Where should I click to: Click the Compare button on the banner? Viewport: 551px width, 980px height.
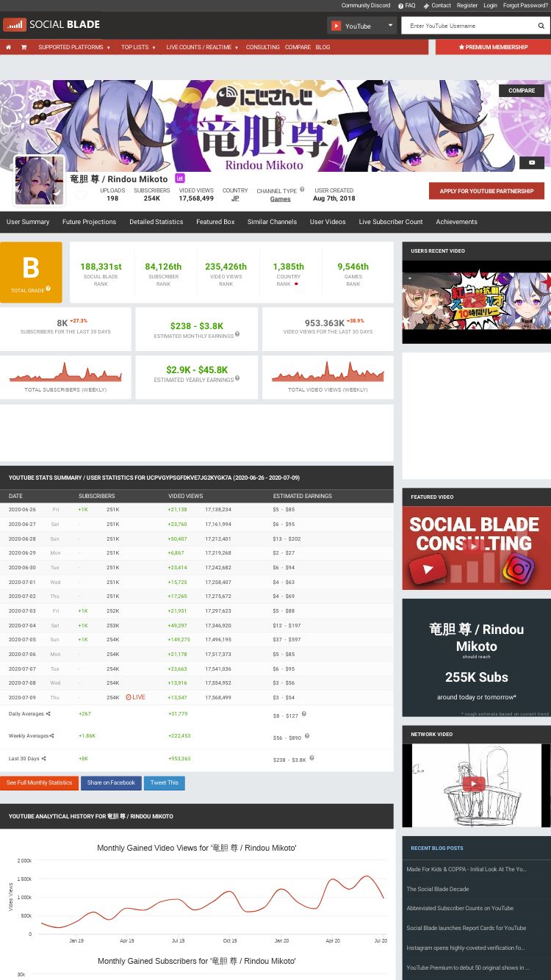click(522, 90)
